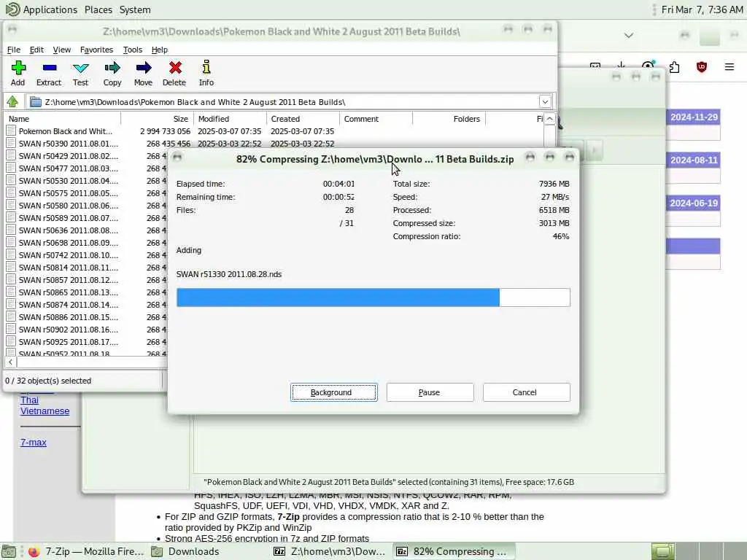Click Firefox icon in taskbar

[x=34, y=551]
